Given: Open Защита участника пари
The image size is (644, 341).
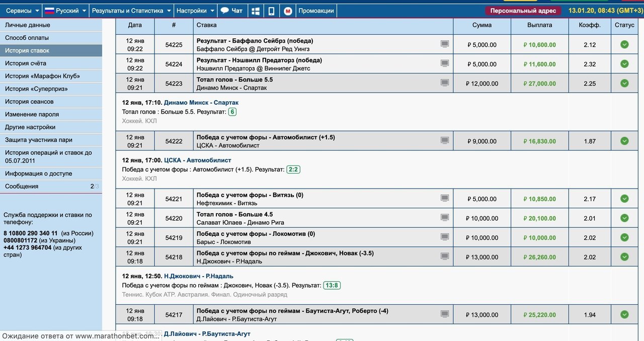Looking at the screenshot, I should coord(51,140).
